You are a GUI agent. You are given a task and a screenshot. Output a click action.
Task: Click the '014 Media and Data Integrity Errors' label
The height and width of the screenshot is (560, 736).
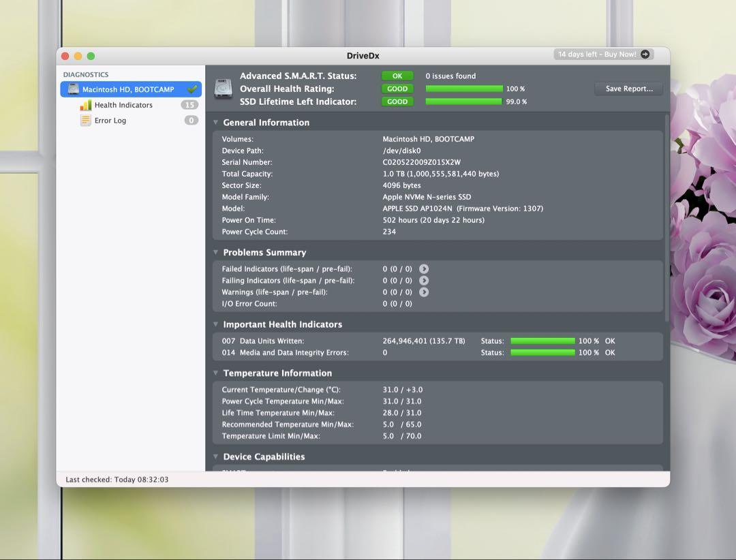click(286, 352)
